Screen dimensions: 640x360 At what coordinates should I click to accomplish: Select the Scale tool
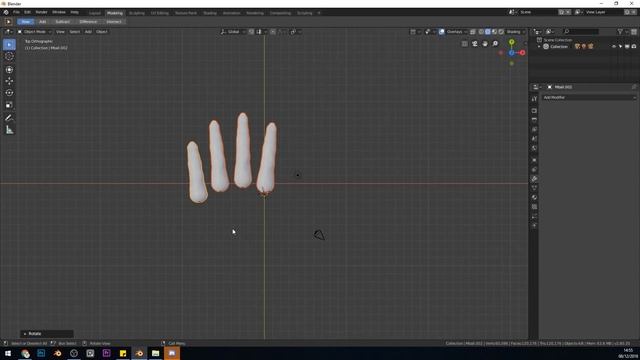9,105
